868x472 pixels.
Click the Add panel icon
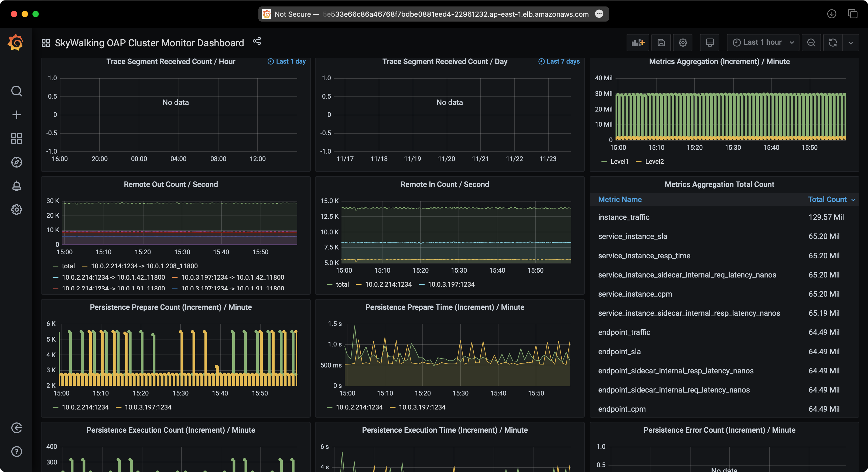(x=638, y=42)
